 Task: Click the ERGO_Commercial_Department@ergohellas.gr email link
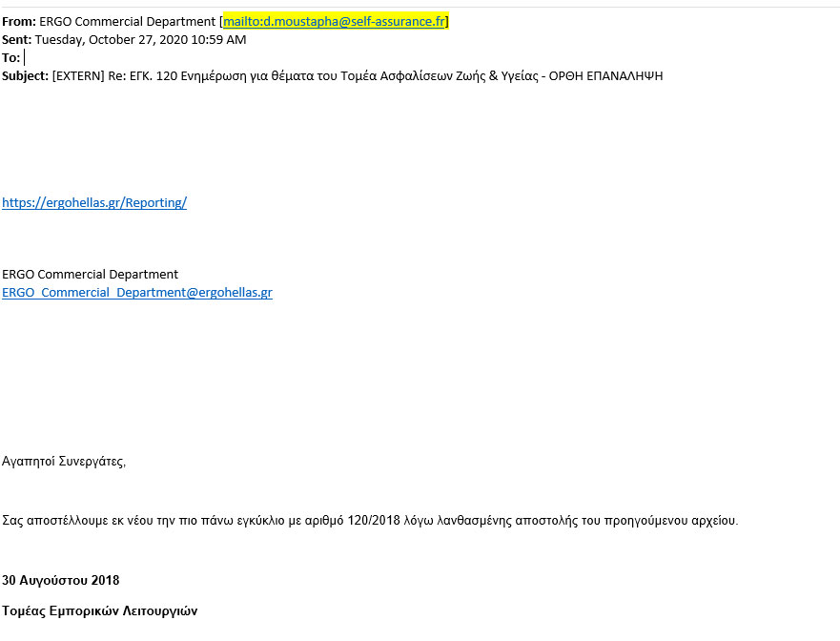137,292
